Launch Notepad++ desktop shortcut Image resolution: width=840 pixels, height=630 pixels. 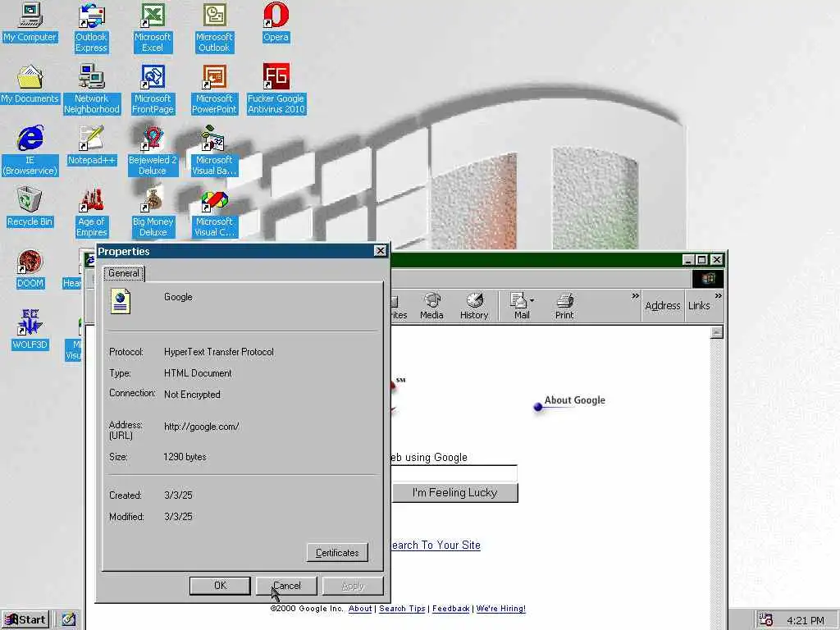click(x=92, y=146)
